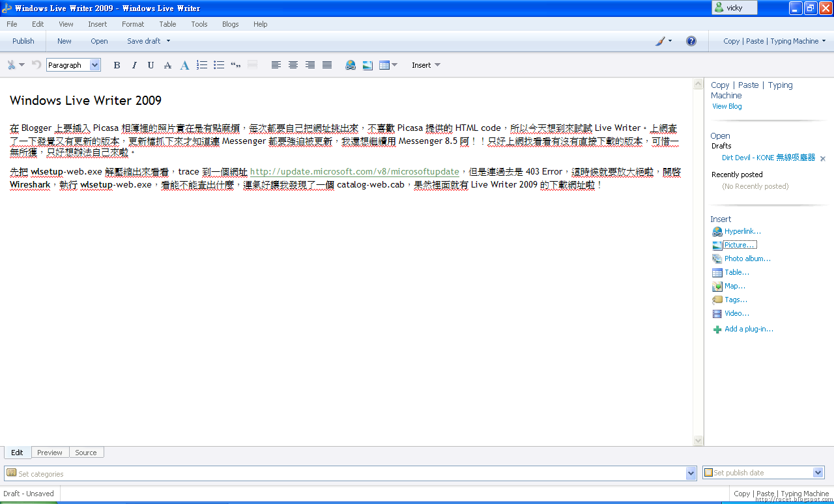Click the categories icon beside Set categories
Screen dimensions: 834x504
tap(12, 473)
